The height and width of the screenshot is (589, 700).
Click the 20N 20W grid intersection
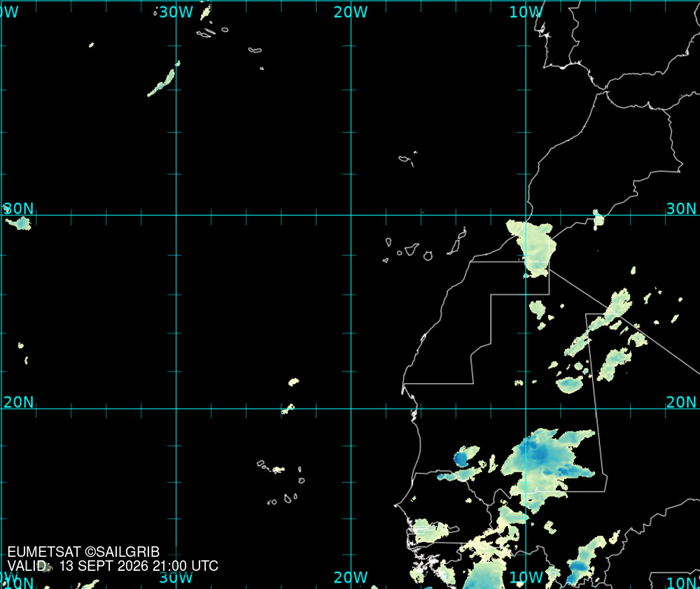coord(351,409)
